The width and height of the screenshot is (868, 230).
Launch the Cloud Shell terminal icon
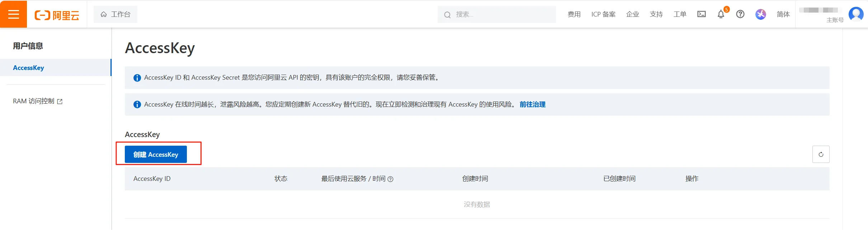(702, 14)
